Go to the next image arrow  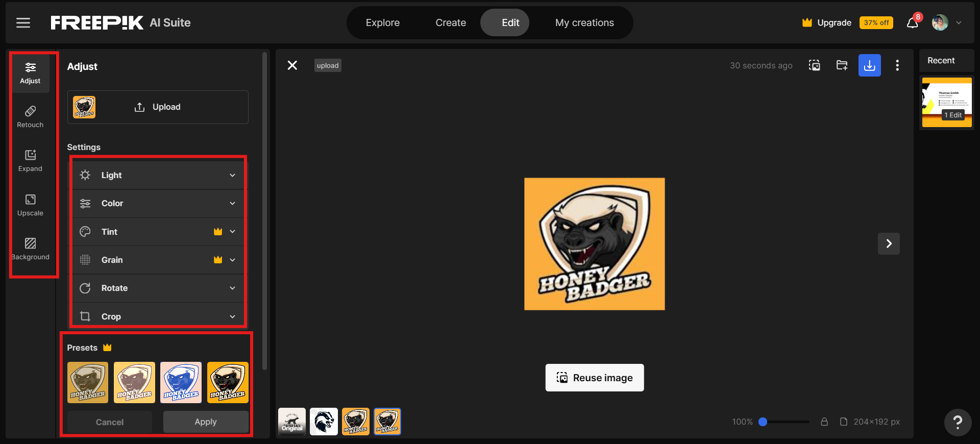[889, 243]
